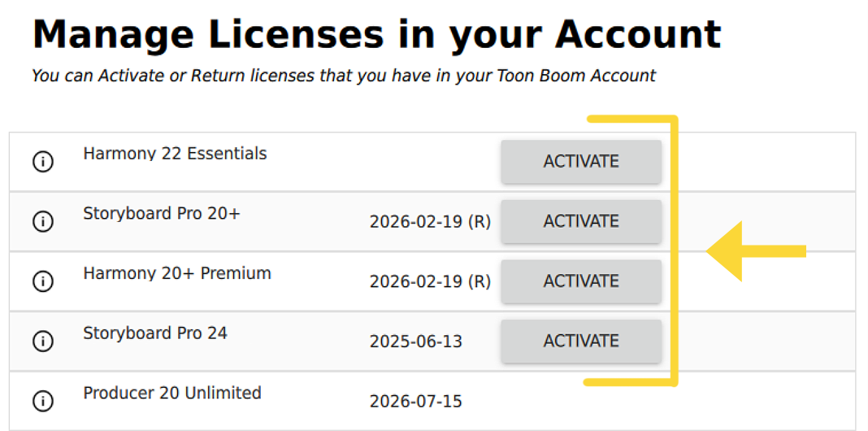Image resolution: width=868 pixels, height=431 pixels.
Task: Click the Manage Licenses in your Account heading
Action: [x=376, y=35]
